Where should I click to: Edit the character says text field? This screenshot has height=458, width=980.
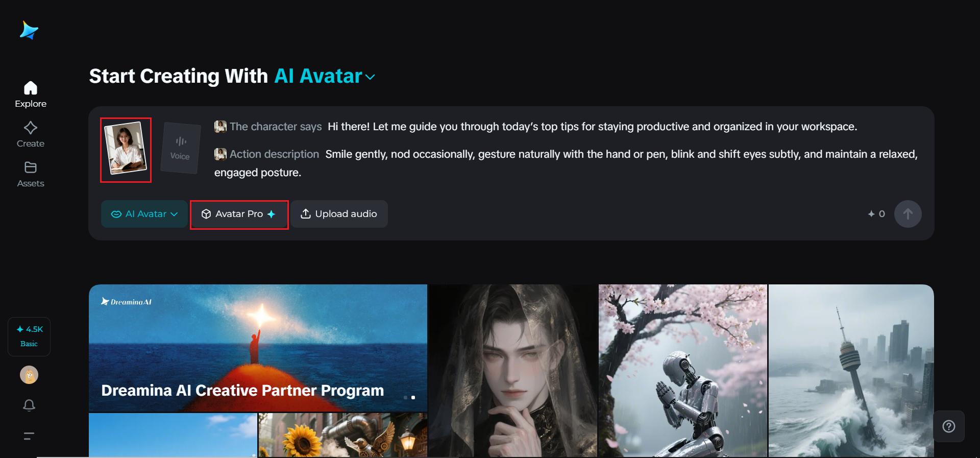[x=592, y=127]
